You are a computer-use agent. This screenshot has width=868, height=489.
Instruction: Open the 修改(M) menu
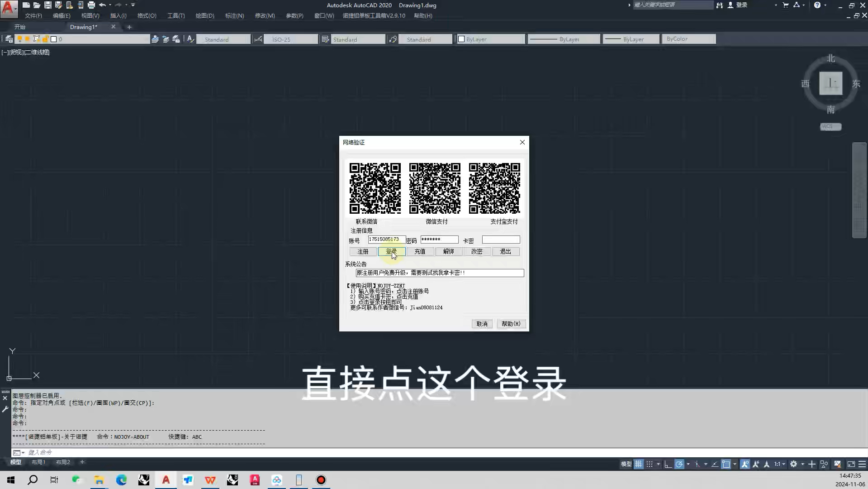pyautogui.click(x=265, y=15)
